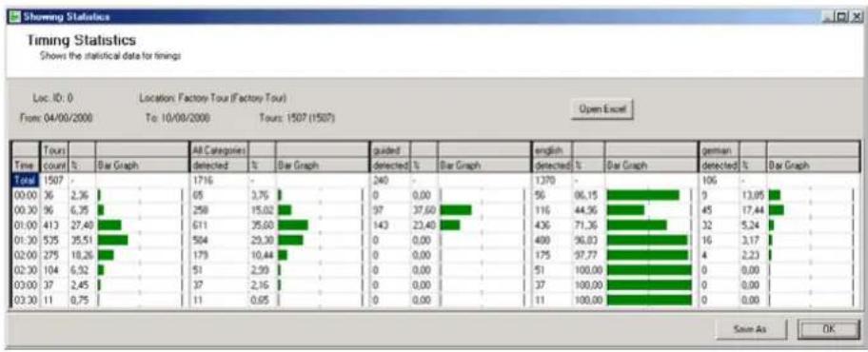Select the All Categories total cell 1716
This screenshot has height=352, width=868.
tap(218, 180)
